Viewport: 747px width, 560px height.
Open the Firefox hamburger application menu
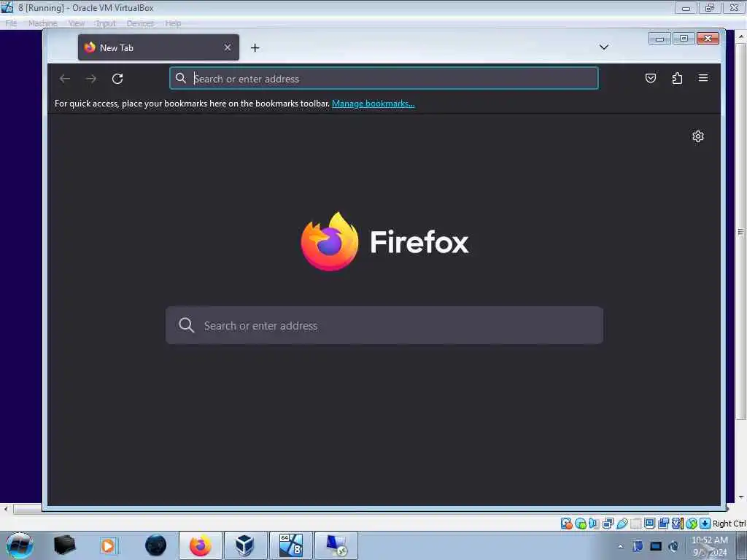coord(703,78)
